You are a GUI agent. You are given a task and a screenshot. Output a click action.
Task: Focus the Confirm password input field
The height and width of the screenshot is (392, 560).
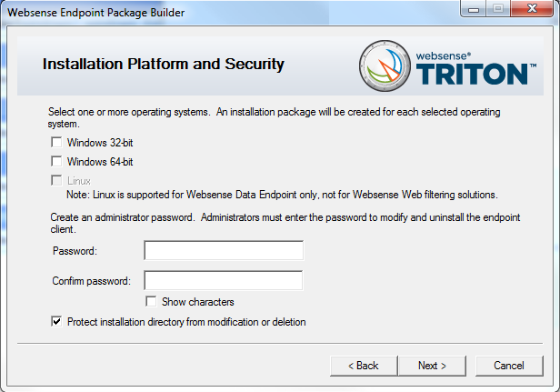tap(224, 280)
